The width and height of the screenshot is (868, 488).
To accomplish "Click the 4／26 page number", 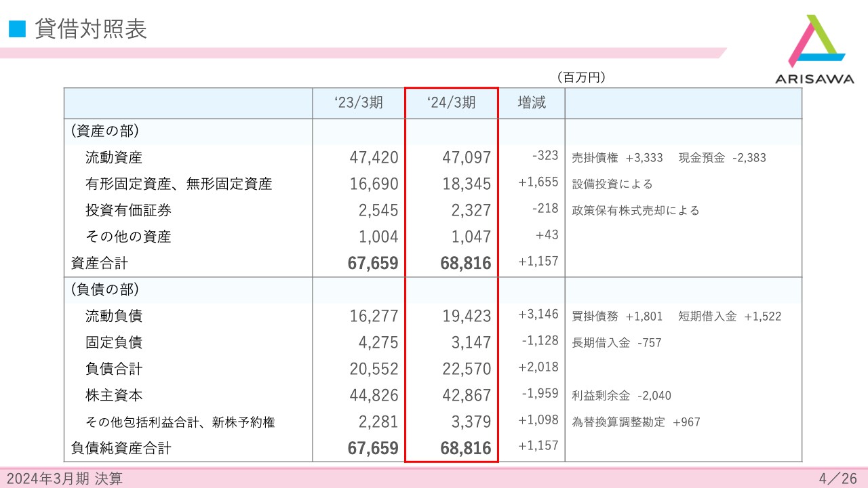I will tap(836, 479).
